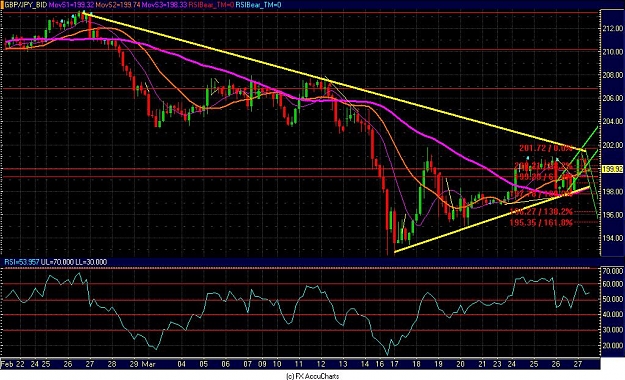625x380 pixels.
Task: Click the 204.00 price axis label
Action: [x=612, y=121]
